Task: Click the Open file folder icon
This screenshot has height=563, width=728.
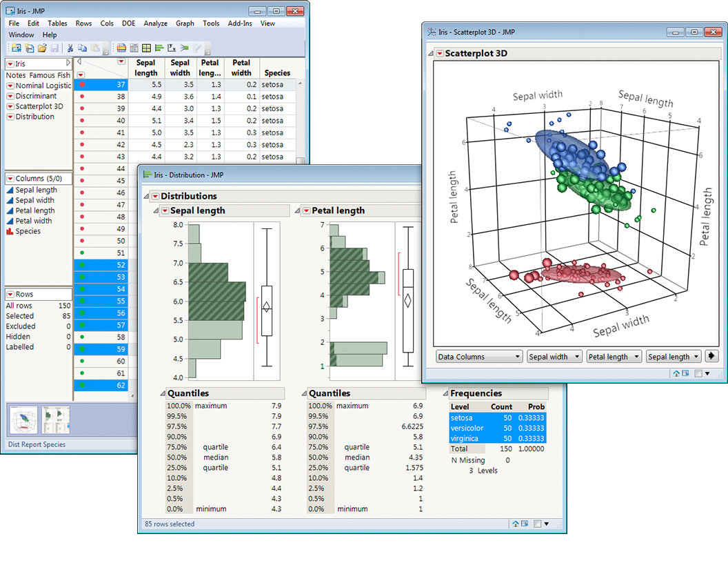Action: pos(42,48)
